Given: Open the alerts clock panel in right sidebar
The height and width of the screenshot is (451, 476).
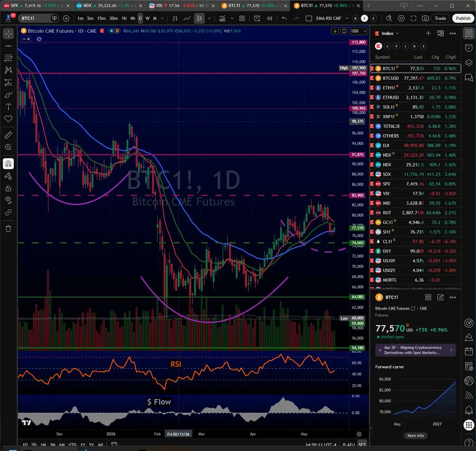Looking at the screenshot, I should [468, 48].
